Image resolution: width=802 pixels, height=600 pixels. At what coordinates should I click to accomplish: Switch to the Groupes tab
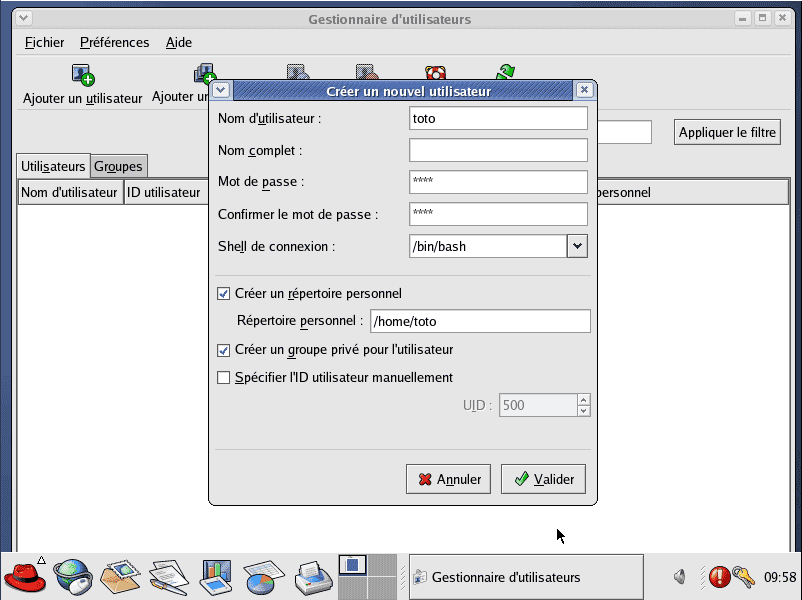[x=118, y=166]
